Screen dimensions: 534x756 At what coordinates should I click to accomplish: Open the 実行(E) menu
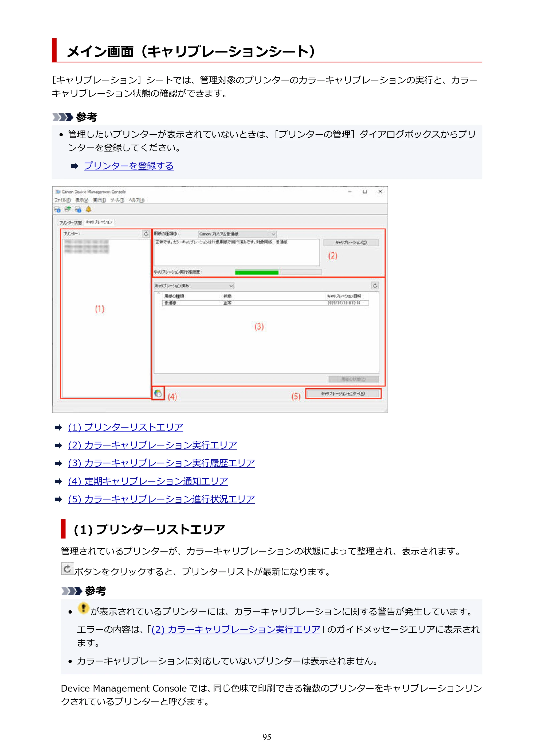click(99, 200)
